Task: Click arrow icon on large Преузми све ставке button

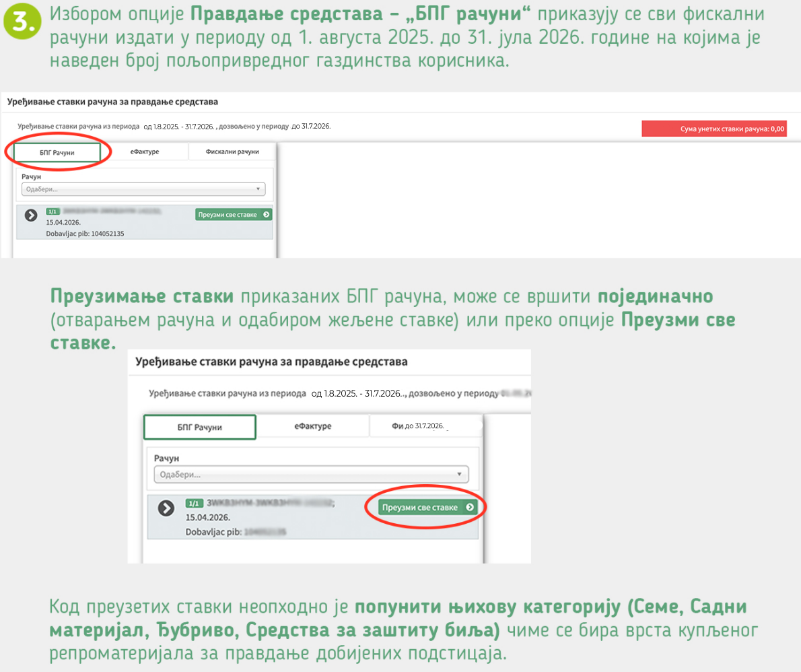Action: pyautogui.click(x=469, y=508)
